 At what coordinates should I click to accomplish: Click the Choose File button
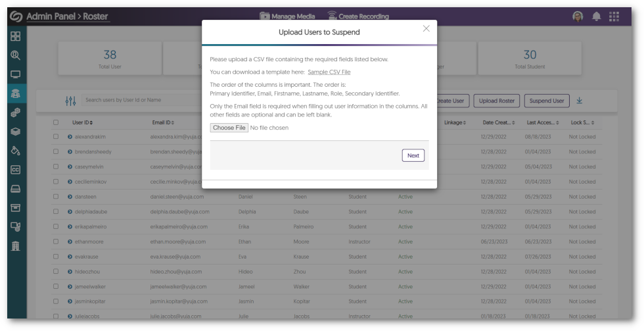pyautogui.click(x=229, y=128)
